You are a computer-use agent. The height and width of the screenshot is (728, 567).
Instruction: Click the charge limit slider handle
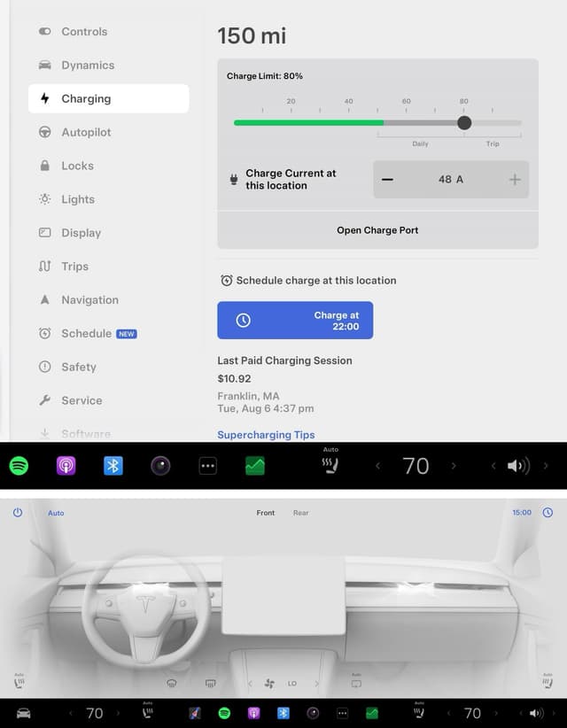point(464,123)
